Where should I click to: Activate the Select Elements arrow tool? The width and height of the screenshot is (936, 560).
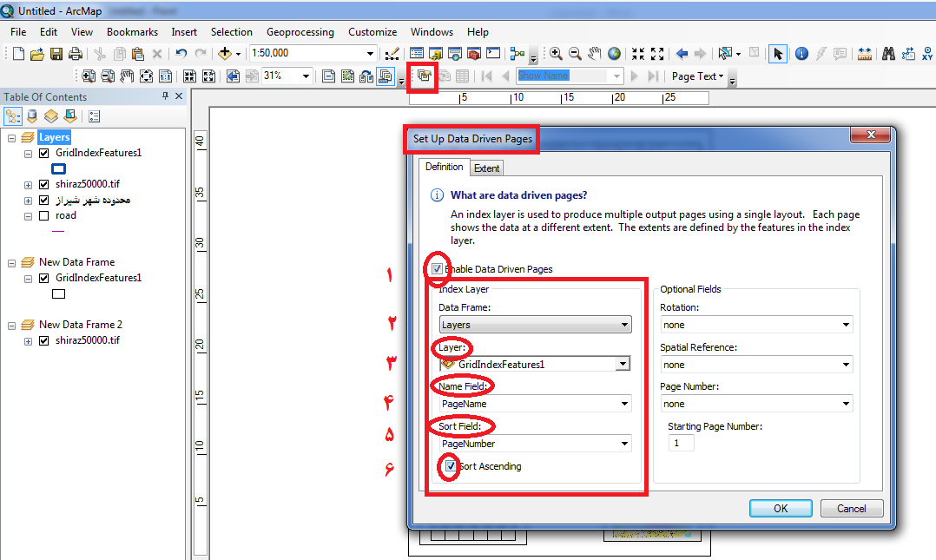(x=777, y=54)
